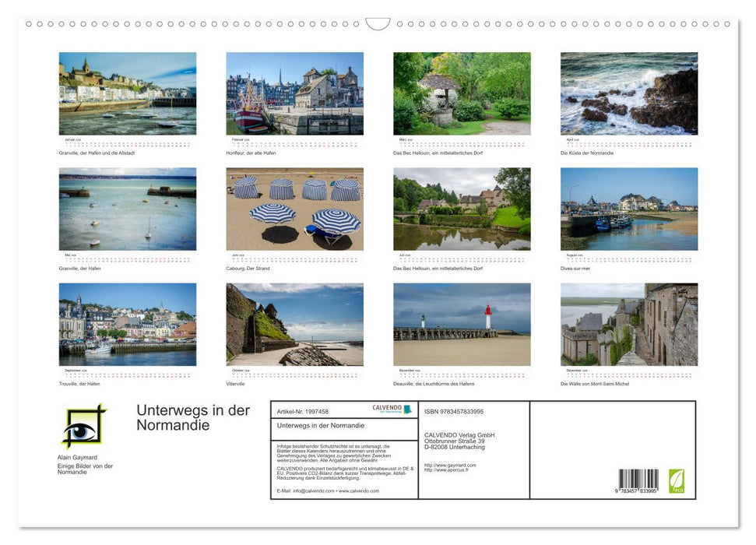Open the http://www.apercus.fr link
This screenshot has width=756, height=545.
(x=446, y=470)
